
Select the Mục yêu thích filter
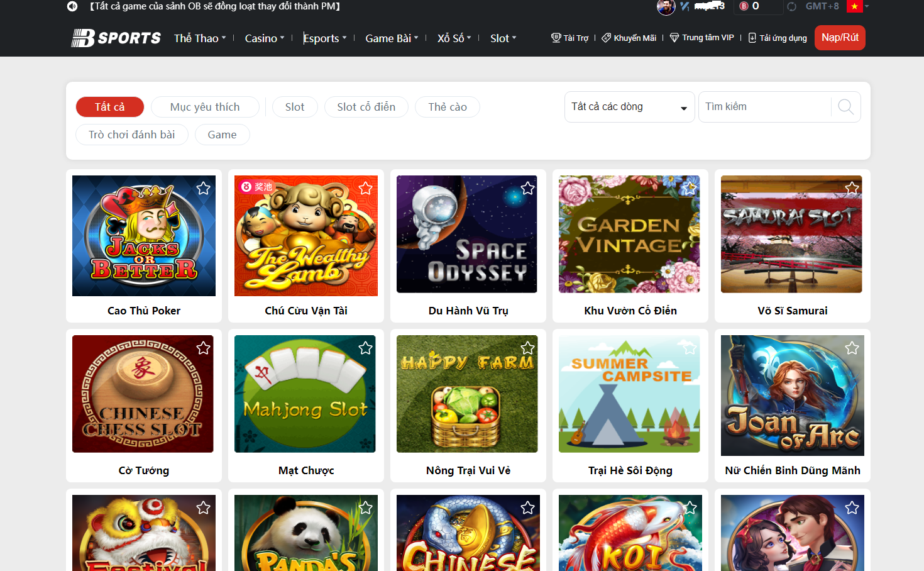tap(205, 107)
